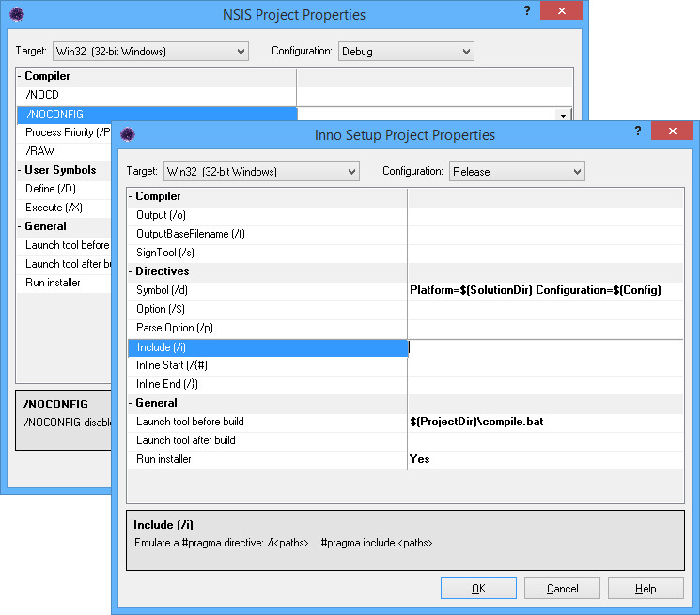Select Run installer row in NSIS window
Image resolution: width=700 pixels, height=615 pixels.
pyautogui.click(x=64, y=283)
